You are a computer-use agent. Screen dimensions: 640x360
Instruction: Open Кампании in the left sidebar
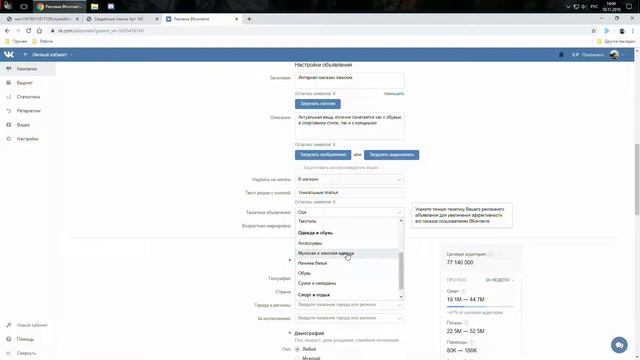[x=27, y=69]
